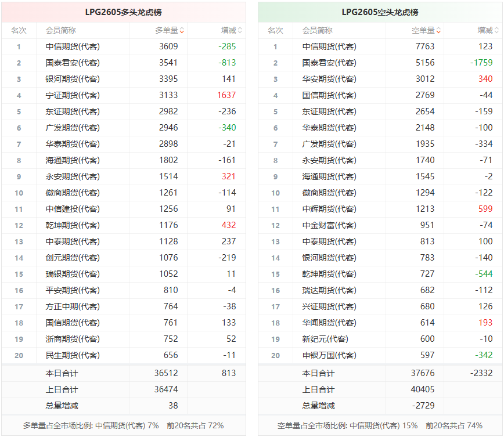
Task: Select 中金财富(代客) row name
Action: (x=329, y=225)
